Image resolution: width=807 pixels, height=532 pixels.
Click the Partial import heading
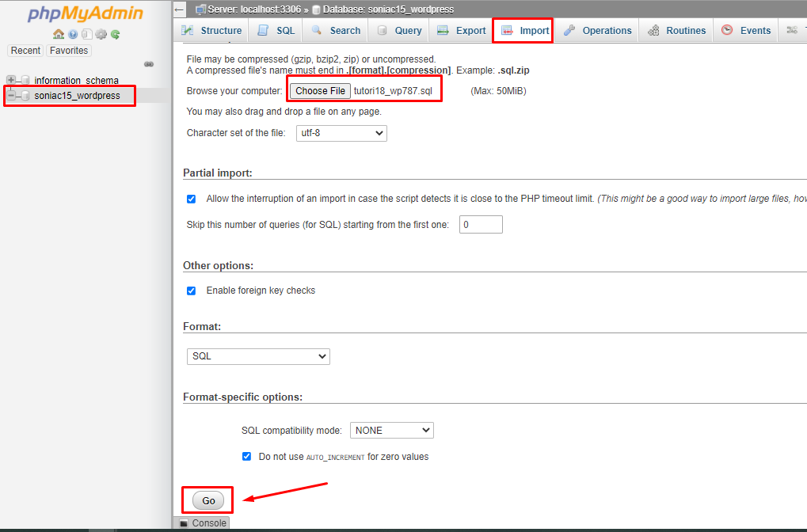(x=218, y=173)
